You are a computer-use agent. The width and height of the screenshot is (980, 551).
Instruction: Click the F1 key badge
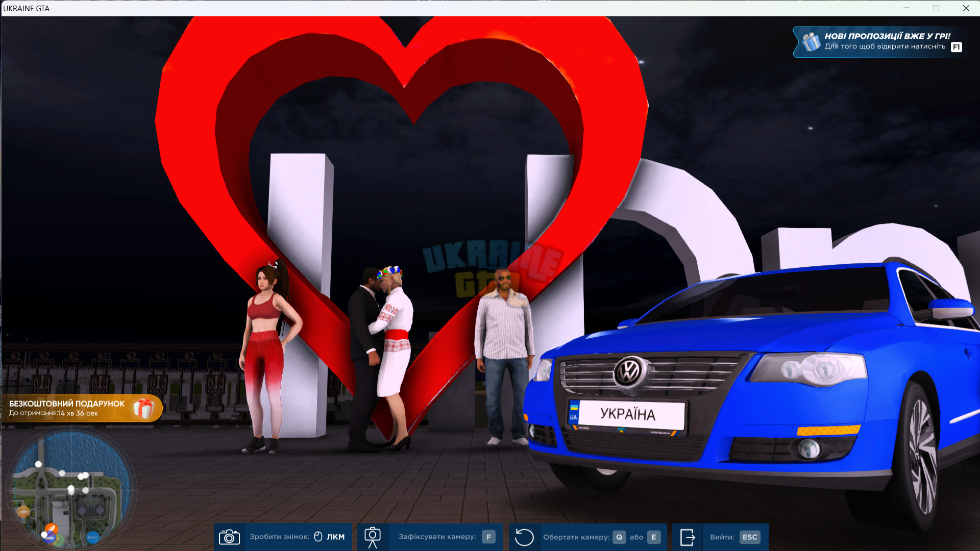957,47
